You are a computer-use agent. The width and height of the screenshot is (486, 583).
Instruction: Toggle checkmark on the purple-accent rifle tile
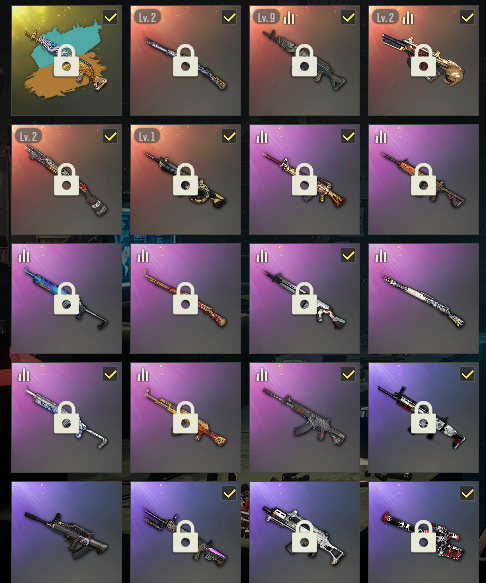point(229,493)
